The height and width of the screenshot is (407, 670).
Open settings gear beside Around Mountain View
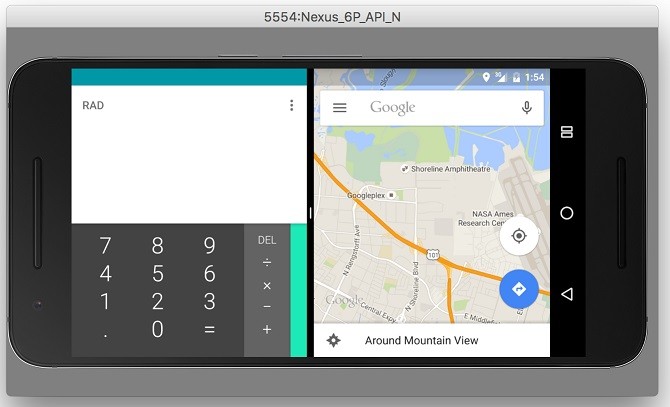(333, 340)
